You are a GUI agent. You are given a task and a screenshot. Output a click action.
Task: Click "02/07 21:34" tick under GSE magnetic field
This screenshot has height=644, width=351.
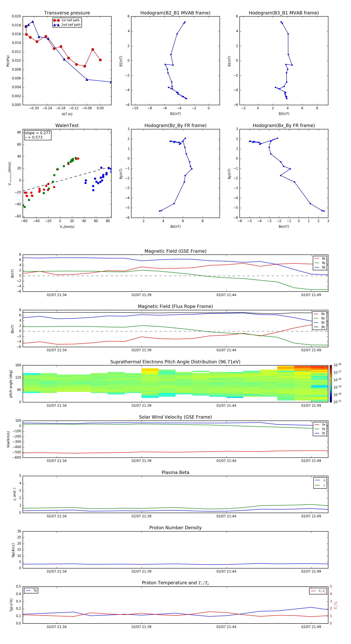[x=57, y=295]
